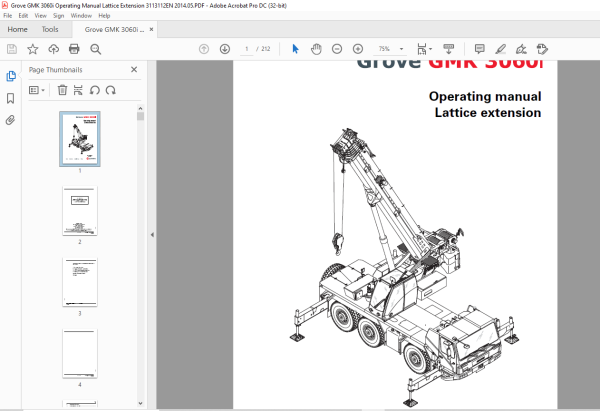This screenshot has height=411, width=600.
Task: Bookmark the file with the star icon
Action: [33, 49]
